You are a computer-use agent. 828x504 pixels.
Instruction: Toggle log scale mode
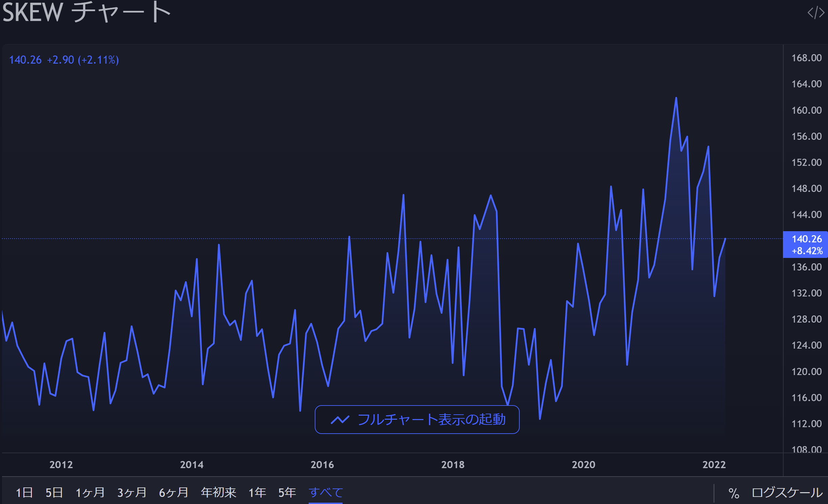787,493
